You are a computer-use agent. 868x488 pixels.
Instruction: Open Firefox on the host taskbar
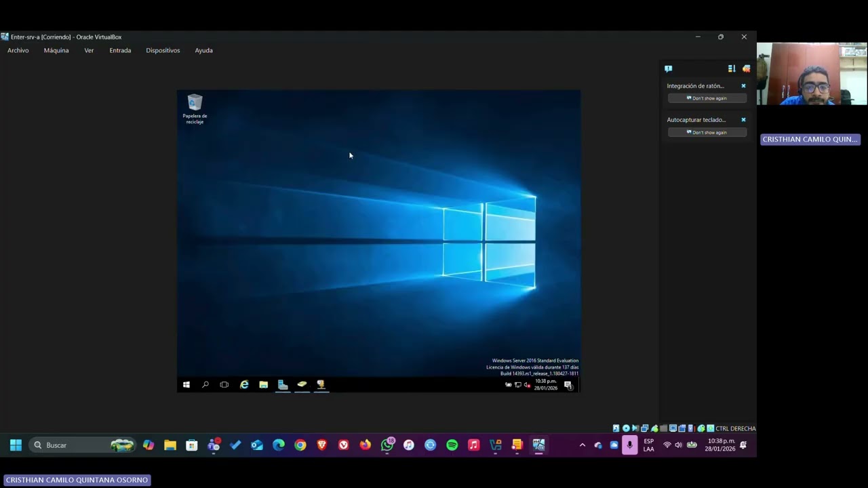[366, 445]
